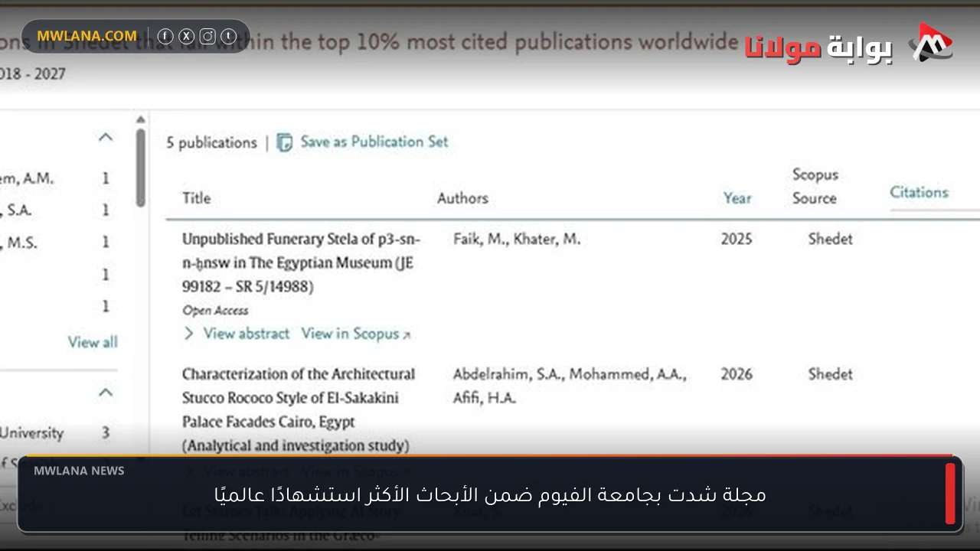Screen dimensions: 980x551
Task: Click the Authors column header
Action: pos(462,198)
